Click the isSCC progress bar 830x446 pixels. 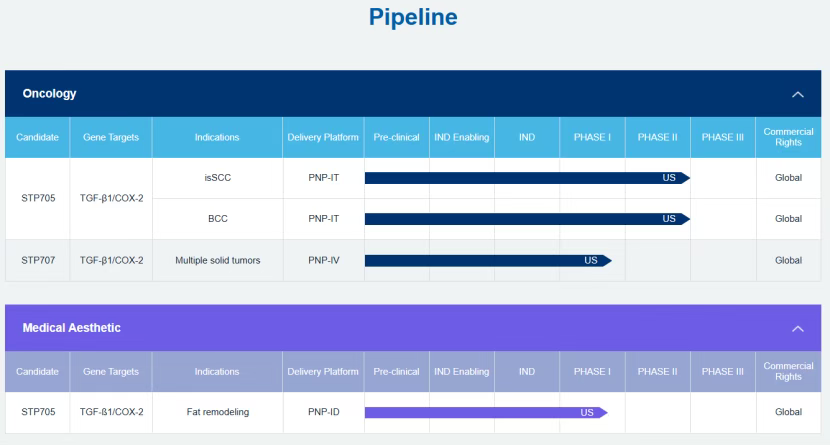[526, 178]
